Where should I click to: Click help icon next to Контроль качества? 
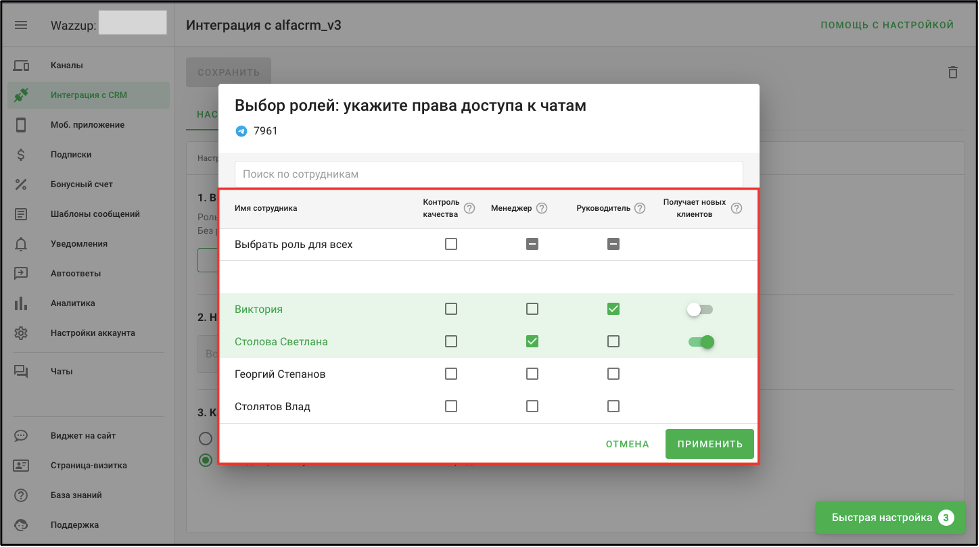469,208
